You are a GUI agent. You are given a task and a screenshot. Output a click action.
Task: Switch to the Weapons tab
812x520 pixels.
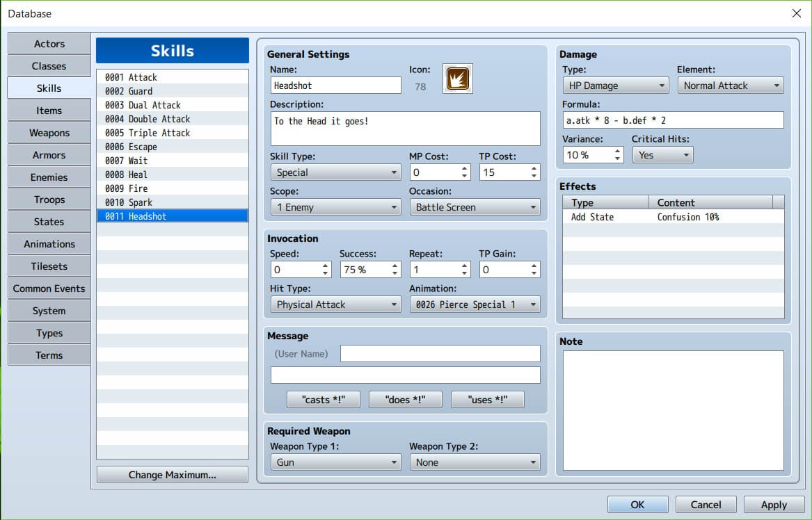pyautogui.click(x=49, y=133)
